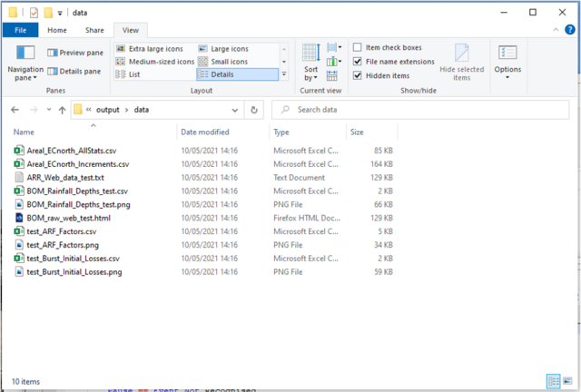The image size is (581, 392).
Task: Expand the layout gallery more arrow
Action: (284, 74)
